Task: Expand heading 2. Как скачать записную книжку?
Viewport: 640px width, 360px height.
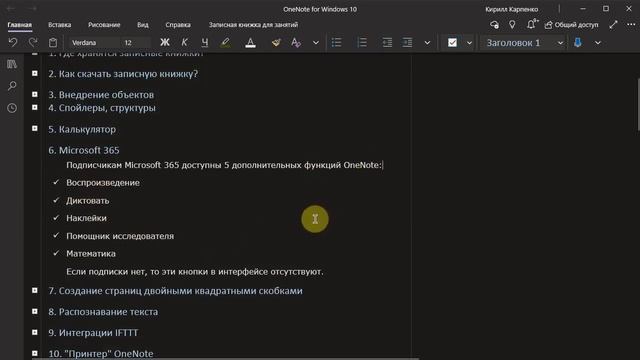Action: [x=35, y=73]
